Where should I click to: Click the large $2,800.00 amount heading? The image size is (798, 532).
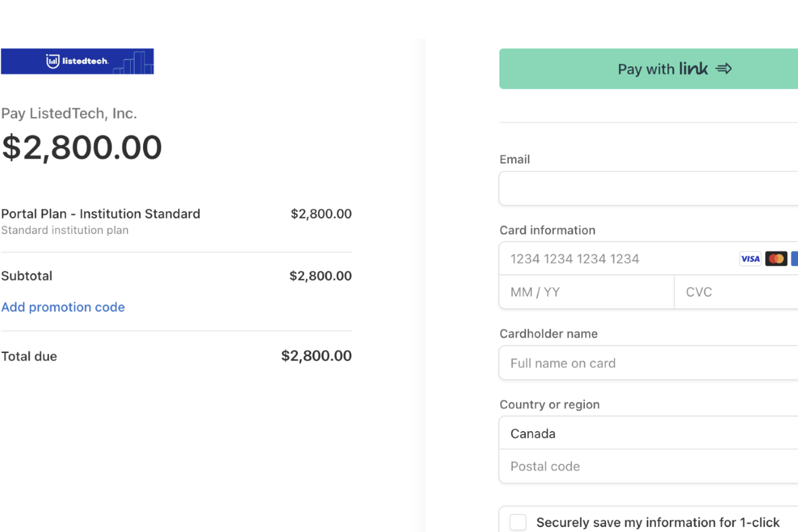tap(82, 147)
